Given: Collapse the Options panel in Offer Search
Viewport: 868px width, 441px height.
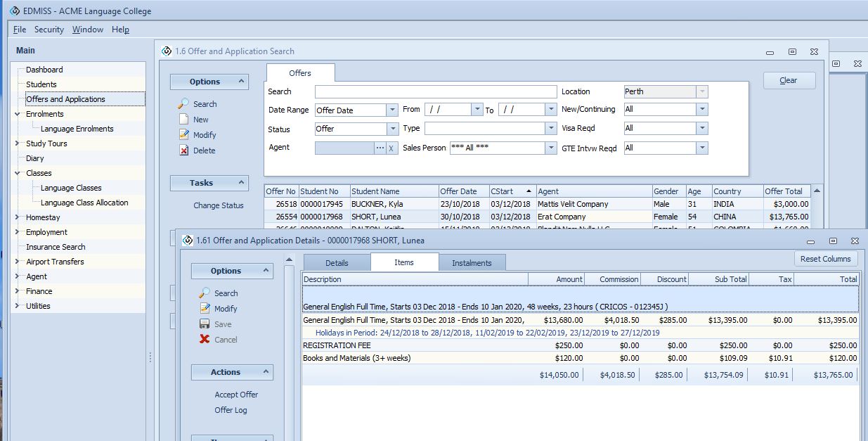Looking at the screenshot, I should [x=241, y=82].
